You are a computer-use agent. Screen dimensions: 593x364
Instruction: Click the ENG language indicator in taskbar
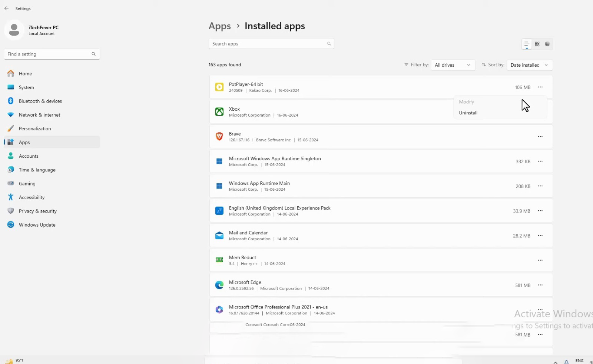click(x=579, y=361)
